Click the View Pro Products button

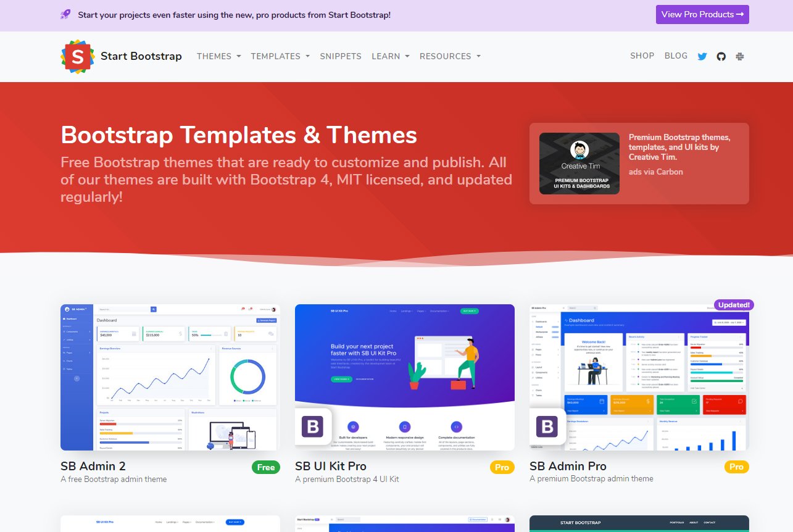coord(702,14)
